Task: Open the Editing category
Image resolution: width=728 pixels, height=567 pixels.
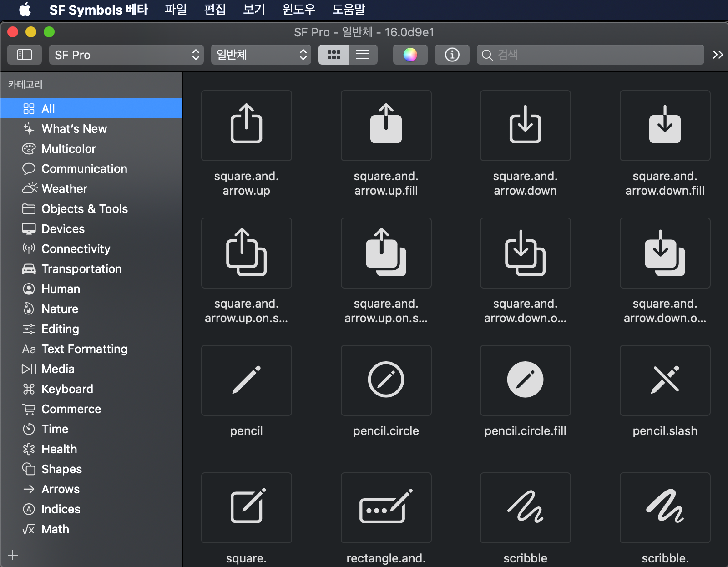Action: tap(91, 329)
